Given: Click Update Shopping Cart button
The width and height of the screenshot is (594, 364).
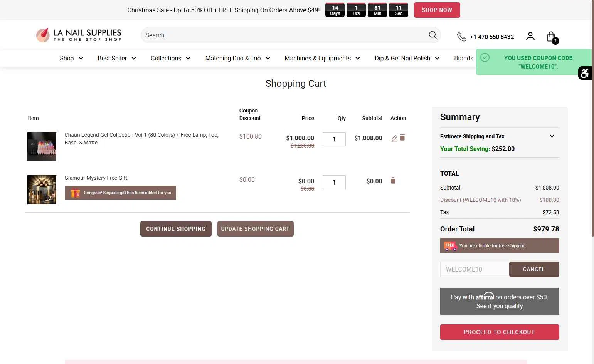Looking at the screenshot, I should (x=255, y=229).
